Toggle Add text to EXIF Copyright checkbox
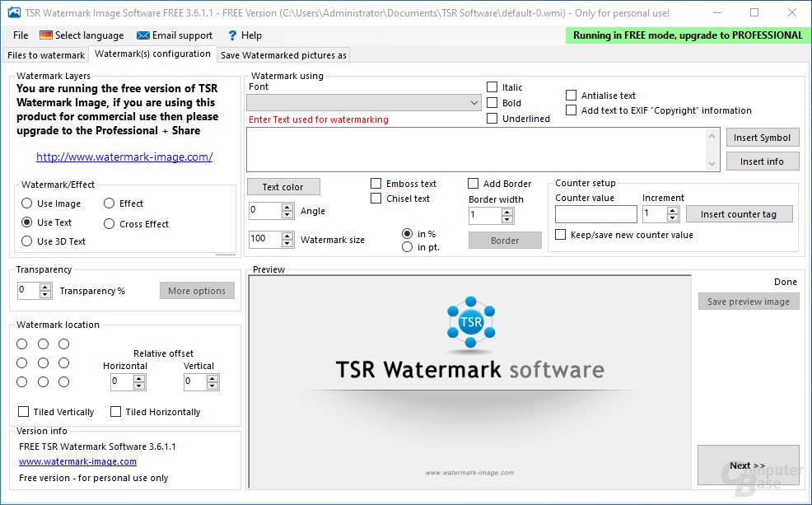812x505 pixels. coord(571,110)
